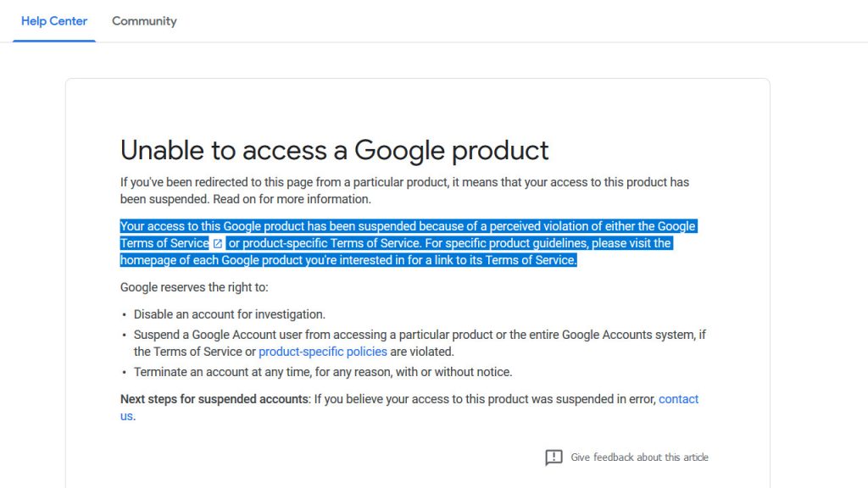Click 'Read on for more information' sentence
This screenshot has height=488, width=868.
[x=292, y=199]
